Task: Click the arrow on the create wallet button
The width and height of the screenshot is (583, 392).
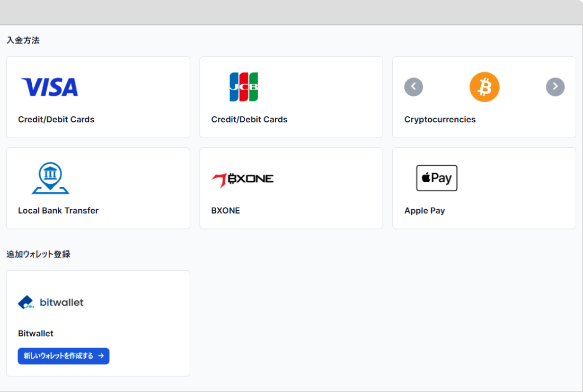Action: click(101, 356)
